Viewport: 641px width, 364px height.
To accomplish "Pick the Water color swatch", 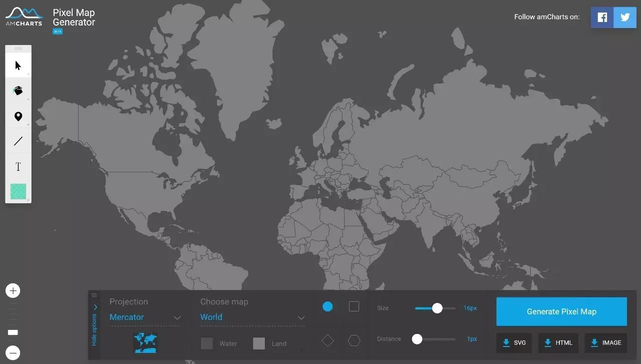I will click(x=207, y=343).
